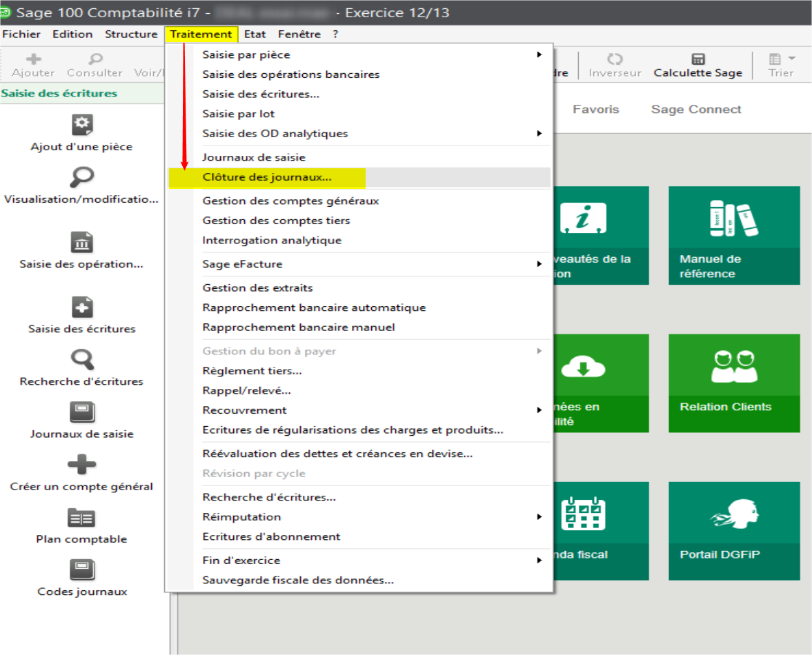
Task: Open the Manuel de référence tile
Action: tap(734, 235)
